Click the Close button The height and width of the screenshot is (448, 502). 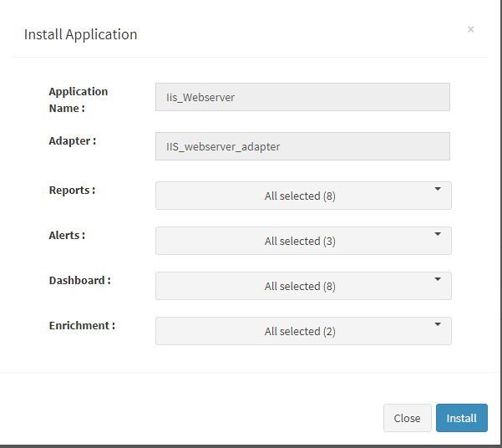(x=408, y=418)
